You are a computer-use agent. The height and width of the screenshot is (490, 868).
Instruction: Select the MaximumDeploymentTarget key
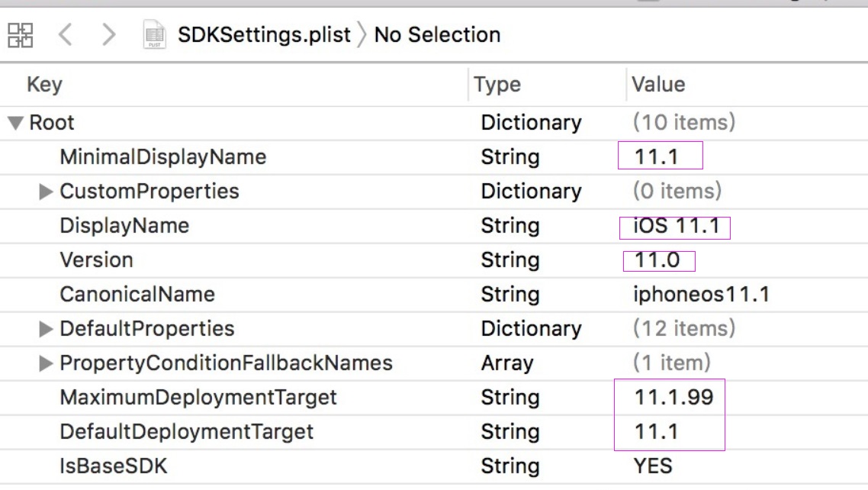point(198,398)
